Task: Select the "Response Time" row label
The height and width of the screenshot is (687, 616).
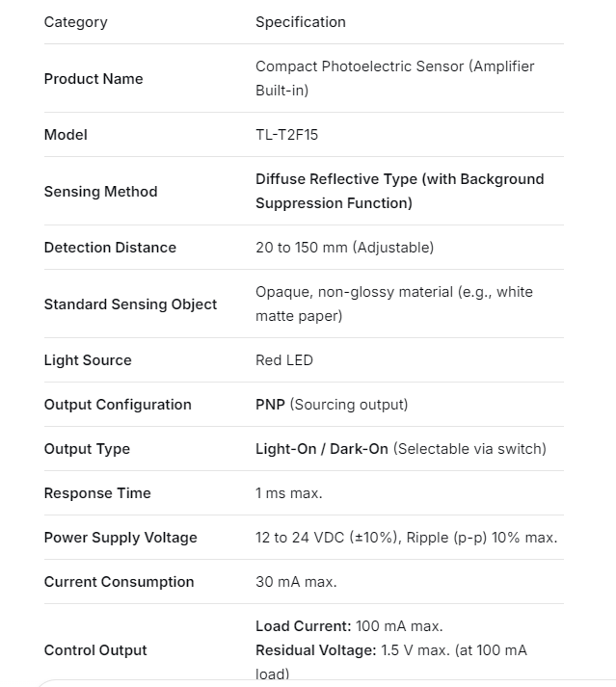Action: click(x=97, y=493)
